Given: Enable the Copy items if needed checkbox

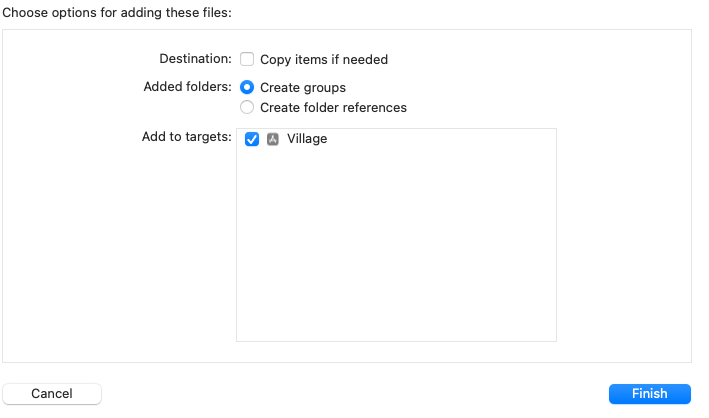Looking at the screenshot, I should click(x=247, y=59).
